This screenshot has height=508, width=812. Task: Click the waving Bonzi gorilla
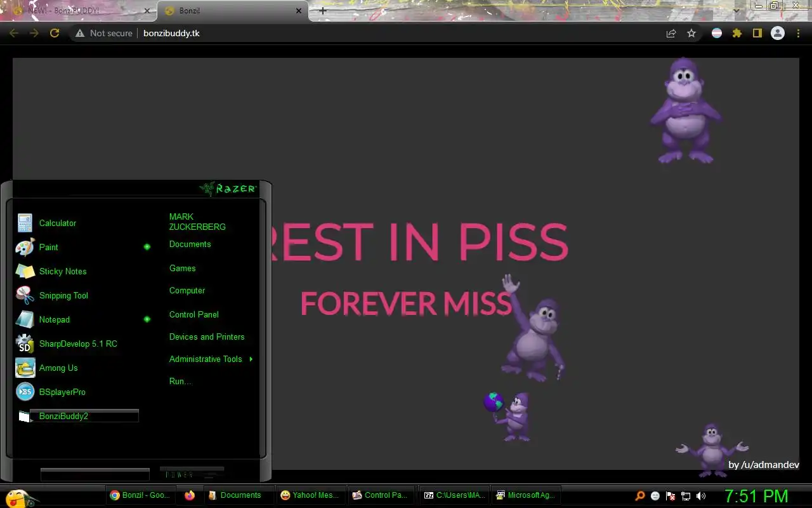(x=533, y=328)
